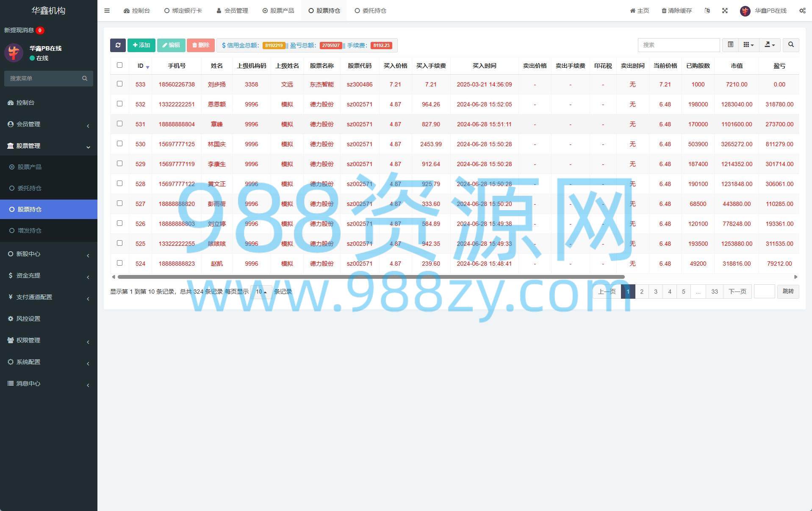Screen dimensions: 812x511
Task: Click the horizontal scrollbar under the table
Action: 371,277
